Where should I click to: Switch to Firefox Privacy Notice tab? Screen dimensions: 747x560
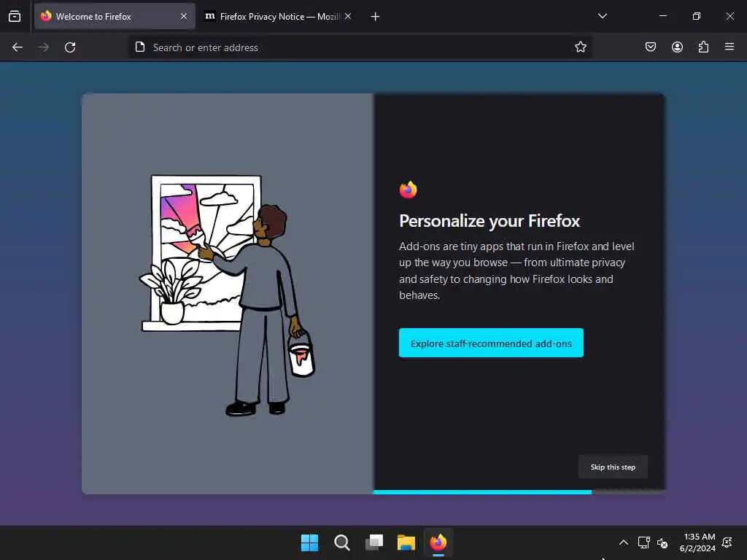[279, 16]
